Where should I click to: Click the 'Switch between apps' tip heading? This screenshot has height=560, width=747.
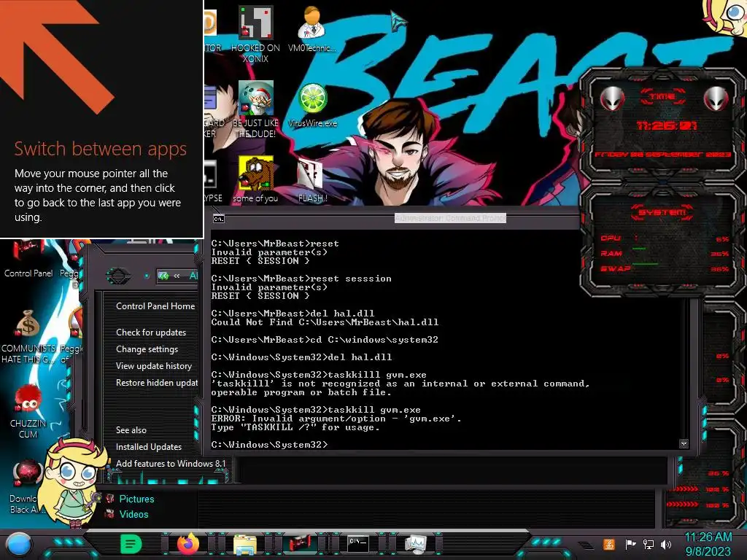(x=100, y=149)
